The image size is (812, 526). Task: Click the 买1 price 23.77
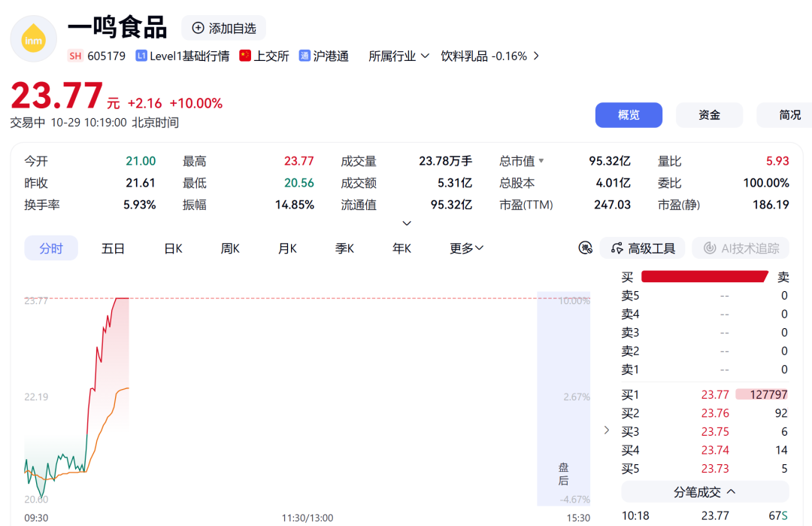point(715,395)
